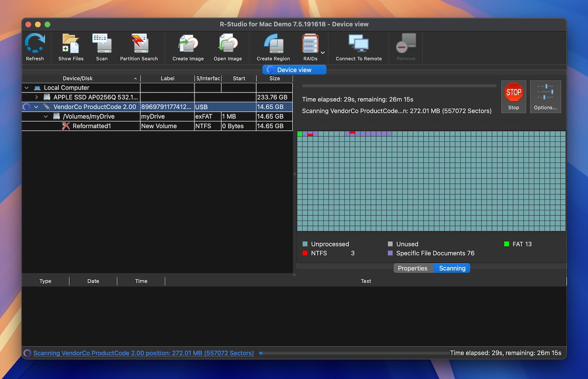Open scan Options dialog
The image size is (588, 379).
[545, 97]
